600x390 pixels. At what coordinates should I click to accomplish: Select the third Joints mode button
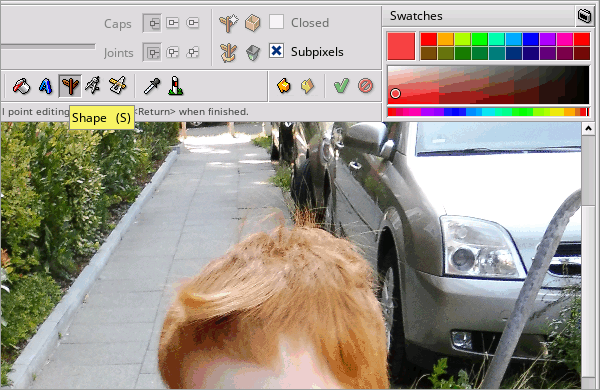pos(192,52)
